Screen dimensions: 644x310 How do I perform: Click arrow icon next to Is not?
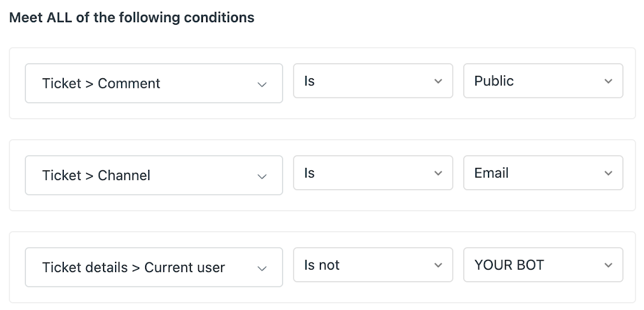pyautogui.click(x=438, y=265)
